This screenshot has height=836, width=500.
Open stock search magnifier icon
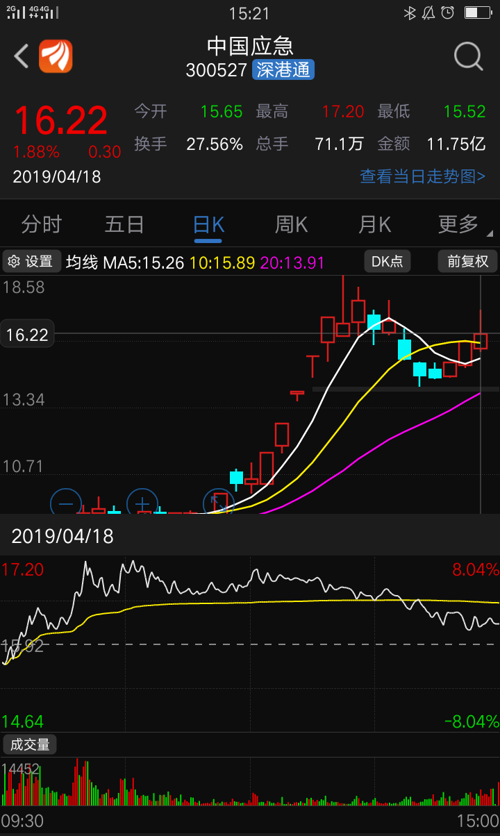tap(469, 56)
